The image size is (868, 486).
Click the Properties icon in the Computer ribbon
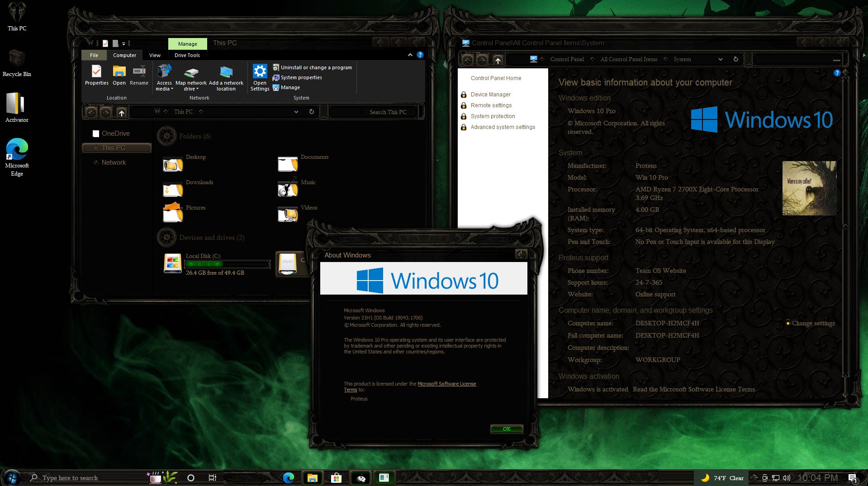(96, 71)
